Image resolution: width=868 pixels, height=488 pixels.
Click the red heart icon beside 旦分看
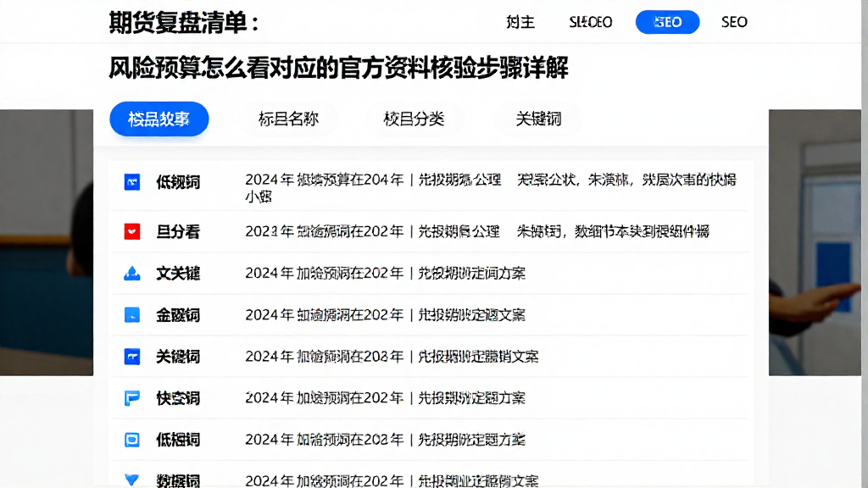pyautogui.click(x=131, y=231)
